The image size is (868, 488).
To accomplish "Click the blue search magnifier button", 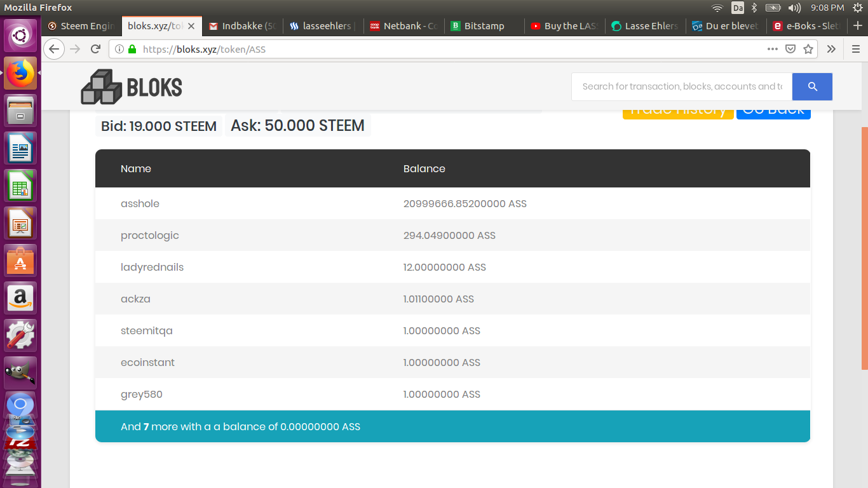I will pos(812,86).
